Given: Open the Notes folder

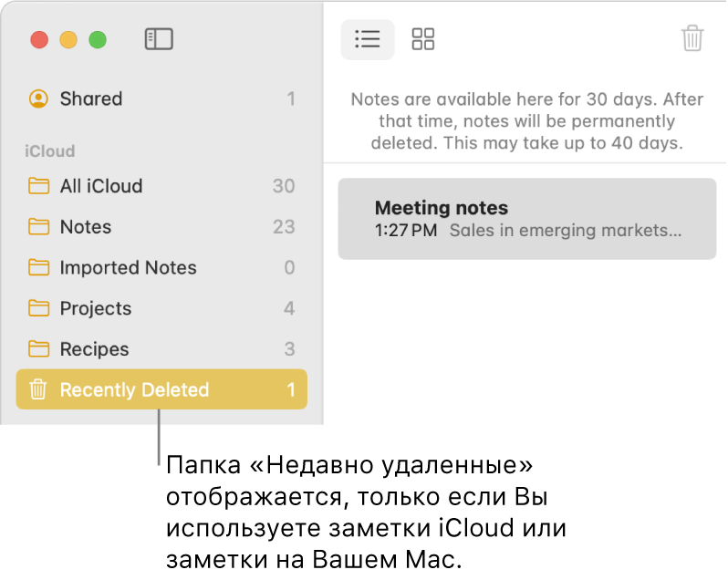Looking at the screenshot, I should [161, 227].
